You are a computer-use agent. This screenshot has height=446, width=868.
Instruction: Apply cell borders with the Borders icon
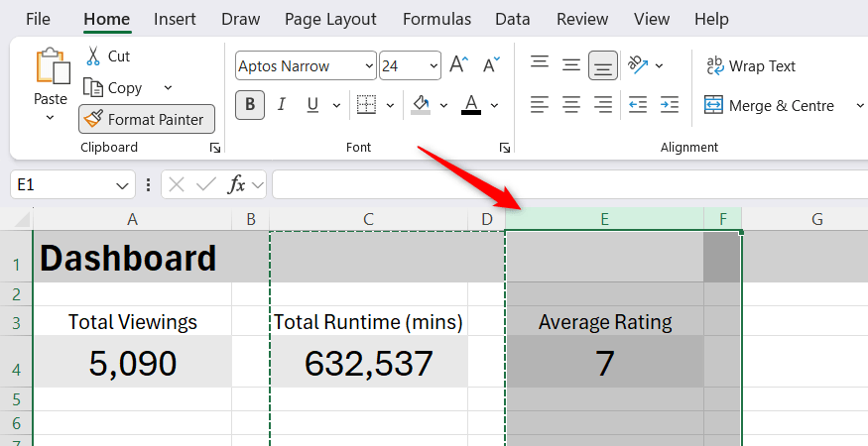(x=366, y=105)
